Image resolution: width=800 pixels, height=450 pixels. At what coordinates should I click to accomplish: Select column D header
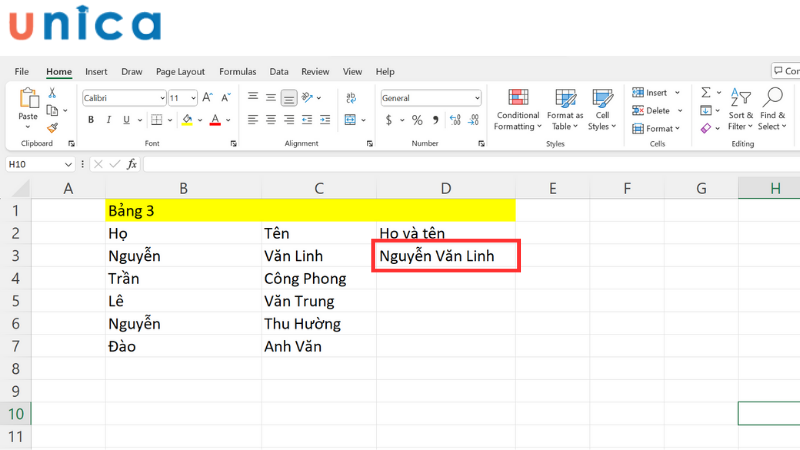click(446, 188)
